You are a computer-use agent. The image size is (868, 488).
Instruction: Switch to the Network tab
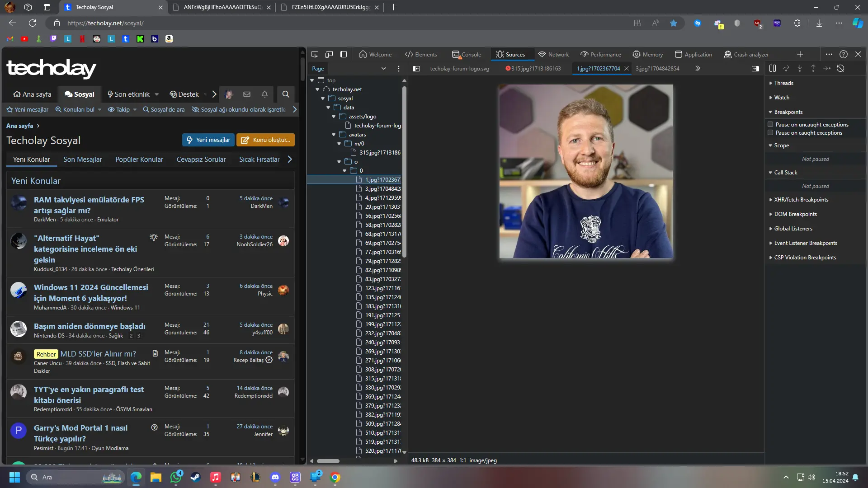click(x=553, y=54)
